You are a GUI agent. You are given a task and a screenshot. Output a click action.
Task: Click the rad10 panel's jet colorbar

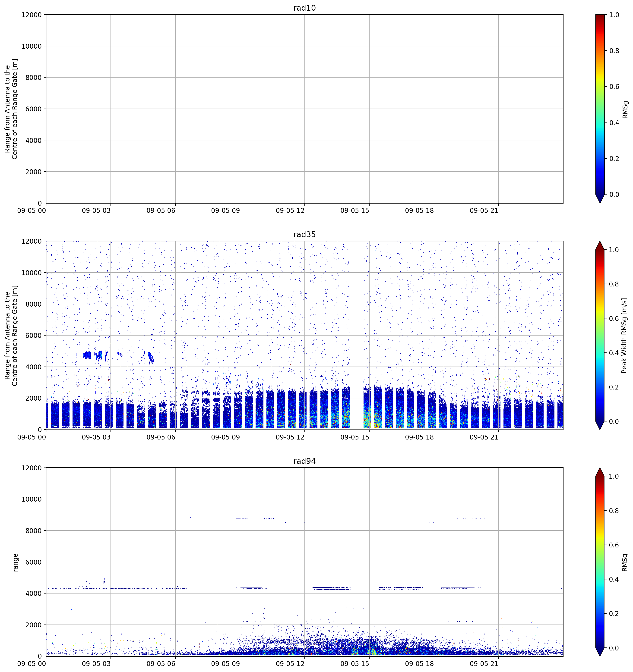600,109
